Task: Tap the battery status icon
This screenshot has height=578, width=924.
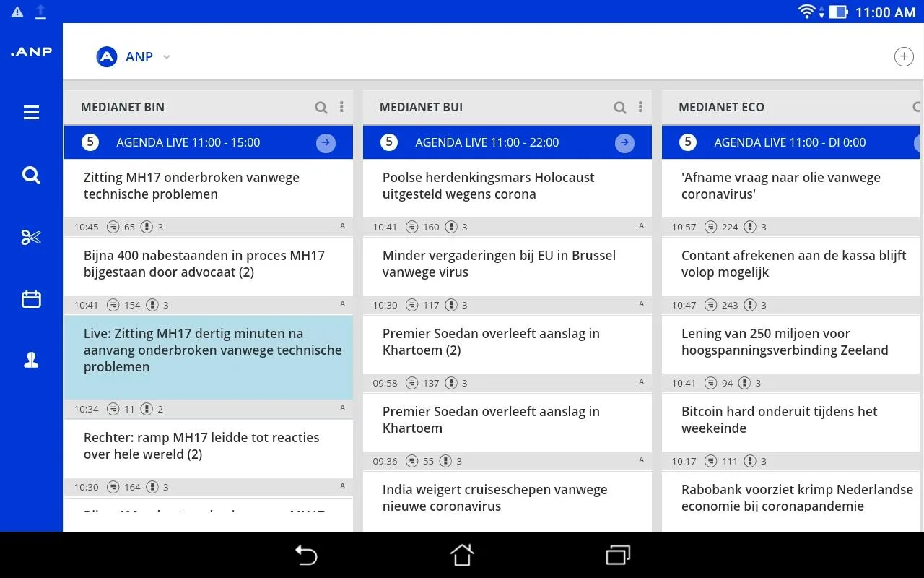Action: coord(839,12)
